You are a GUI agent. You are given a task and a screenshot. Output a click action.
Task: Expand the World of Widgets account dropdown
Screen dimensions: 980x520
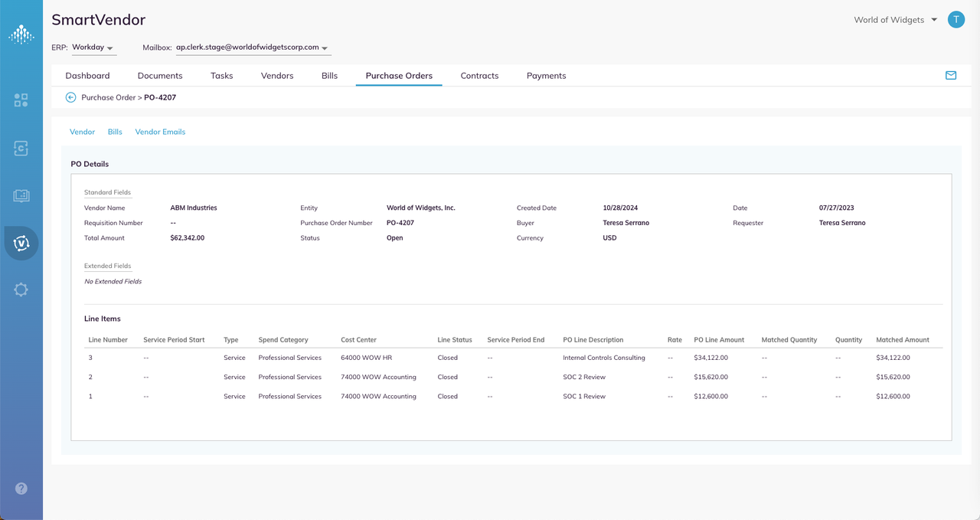coord(896,20)
